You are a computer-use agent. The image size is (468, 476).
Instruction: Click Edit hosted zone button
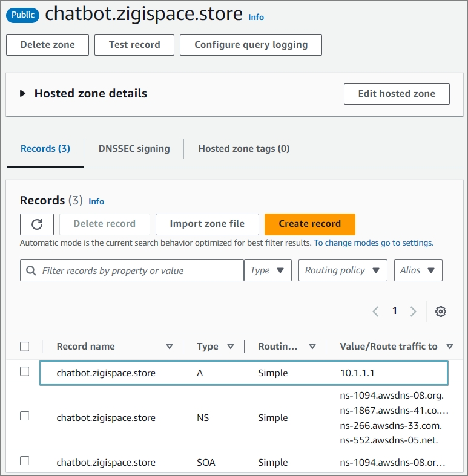click(397, 94)
